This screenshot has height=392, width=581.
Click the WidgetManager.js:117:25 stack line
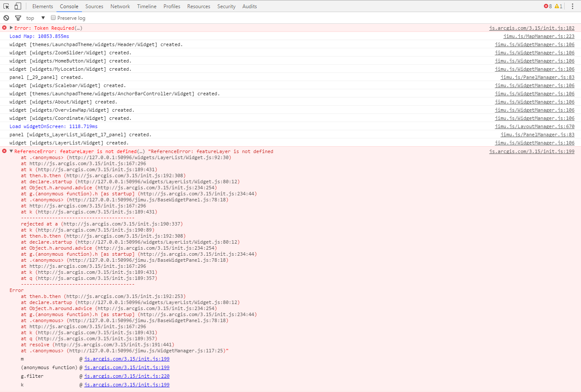(x=125, y=351)
